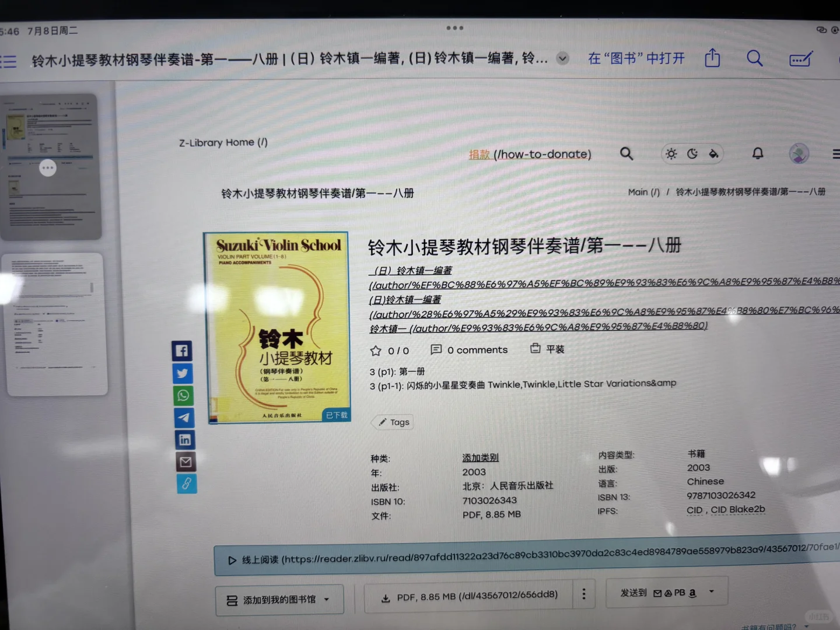The image size is (840, 630).
Task: Share the book by email icon
Action: tap(185, 462)
